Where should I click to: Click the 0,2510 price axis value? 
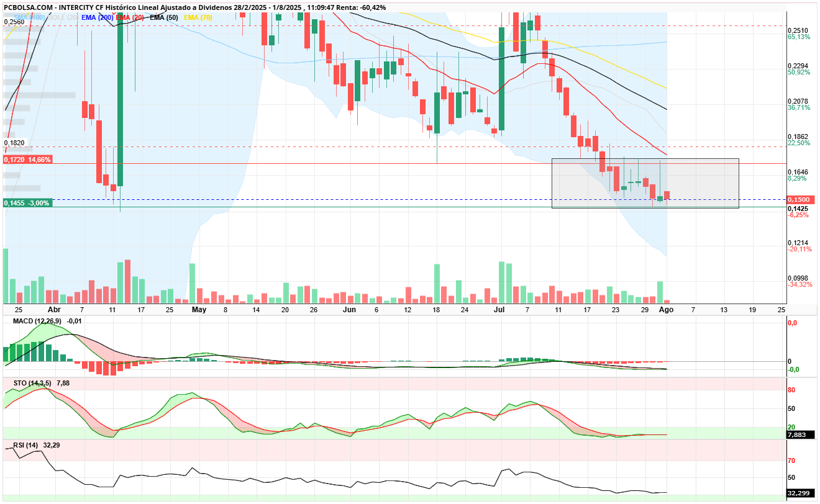(798, 30)
